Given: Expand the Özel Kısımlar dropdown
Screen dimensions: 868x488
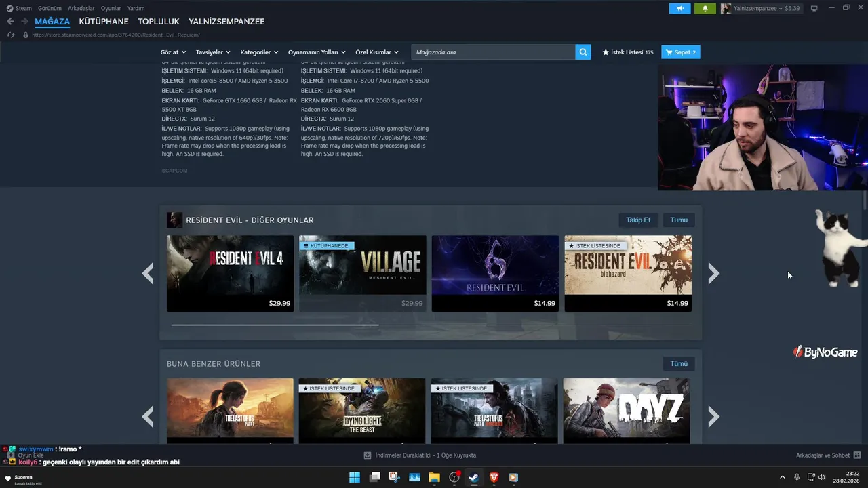Looking at the screenshot, I should (x=377, y=52).
